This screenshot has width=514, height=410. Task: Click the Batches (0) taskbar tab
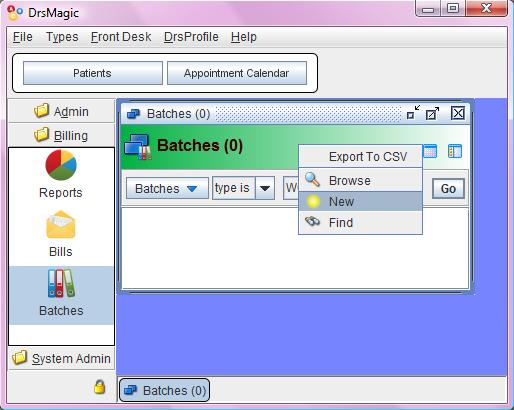(165, 390)
